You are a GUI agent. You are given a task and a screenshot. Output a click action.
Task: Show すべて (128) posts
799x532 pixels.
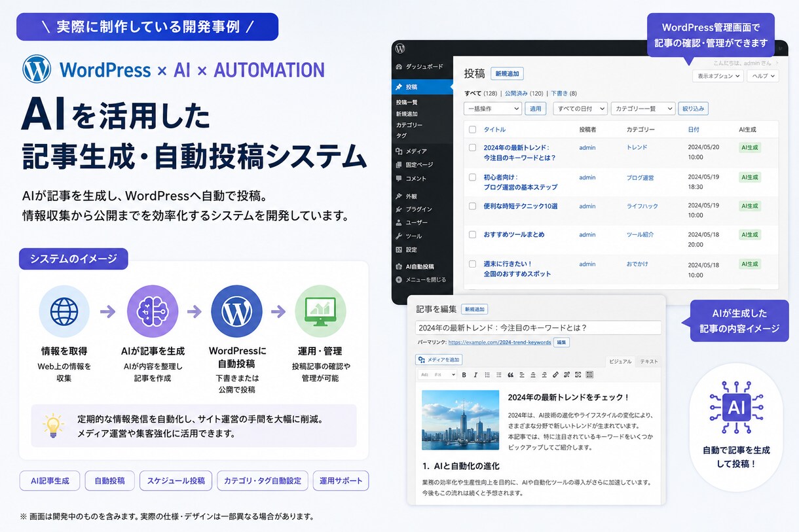tap(481, 94)
